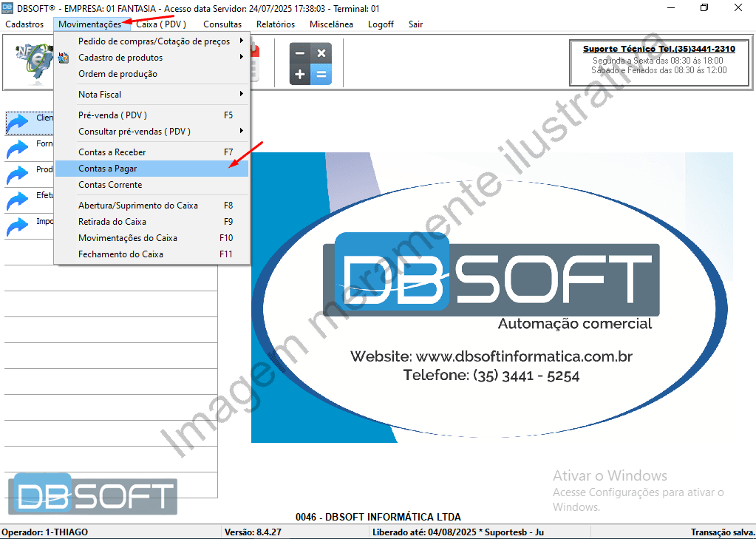756x539 pixels.
Task: Click Sair to exit the application
Action: 415,24
